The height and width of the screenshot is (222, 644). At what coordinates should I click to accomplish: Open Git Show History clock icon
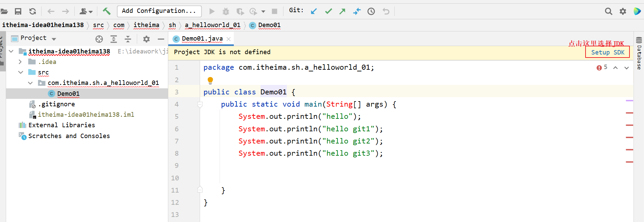point(371,11)
